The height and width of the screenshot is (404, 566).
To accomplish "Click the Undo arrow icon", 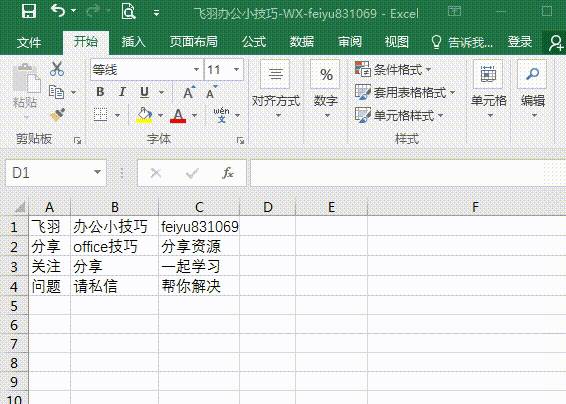I will 58,11.
